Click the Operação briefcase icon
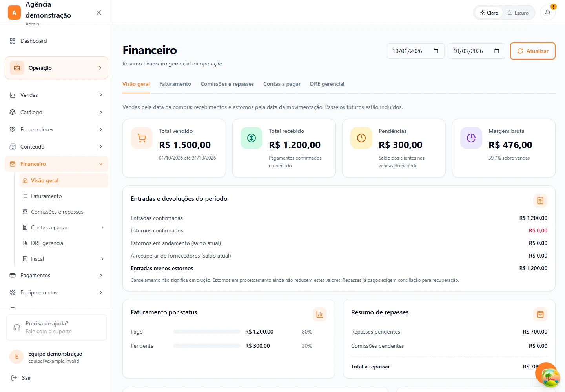The image size is (565, 392). click(x=17, y=68)
